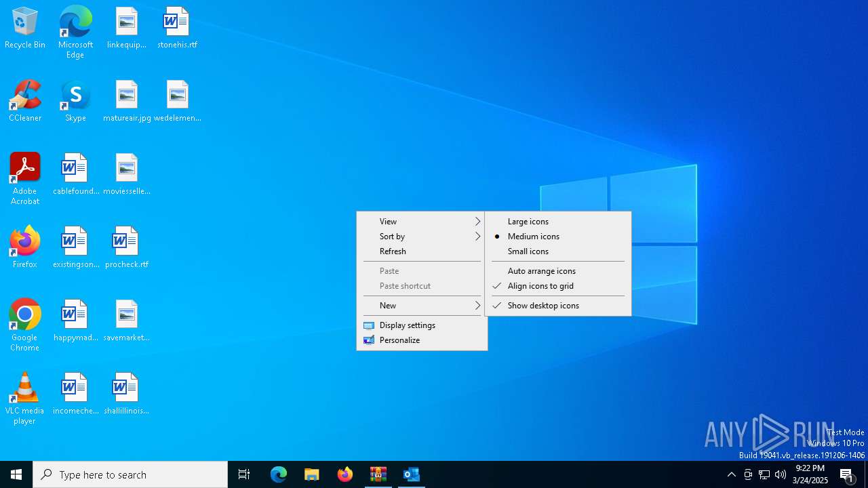Image resolution: width=868 pixels, height=488 pixels.
Task: Select the existingson document icon
Action: click(76, 247)
